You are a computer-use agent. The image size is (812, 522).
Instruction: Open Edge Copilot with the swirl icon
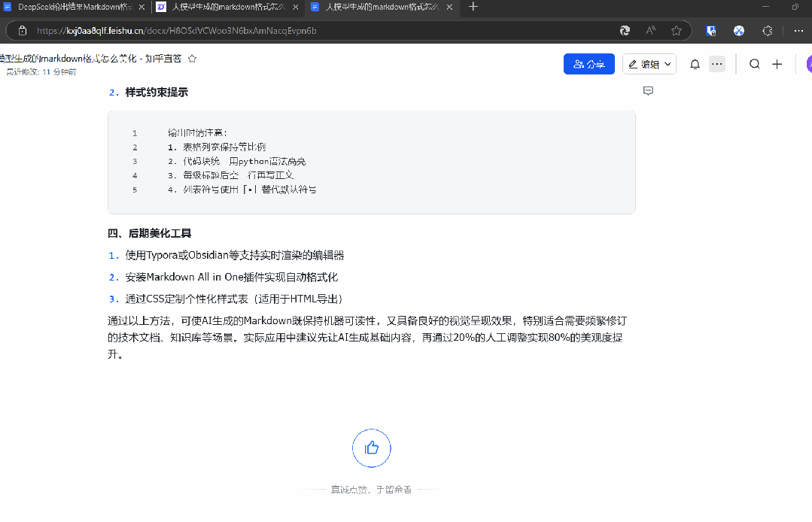pos(625,31)
